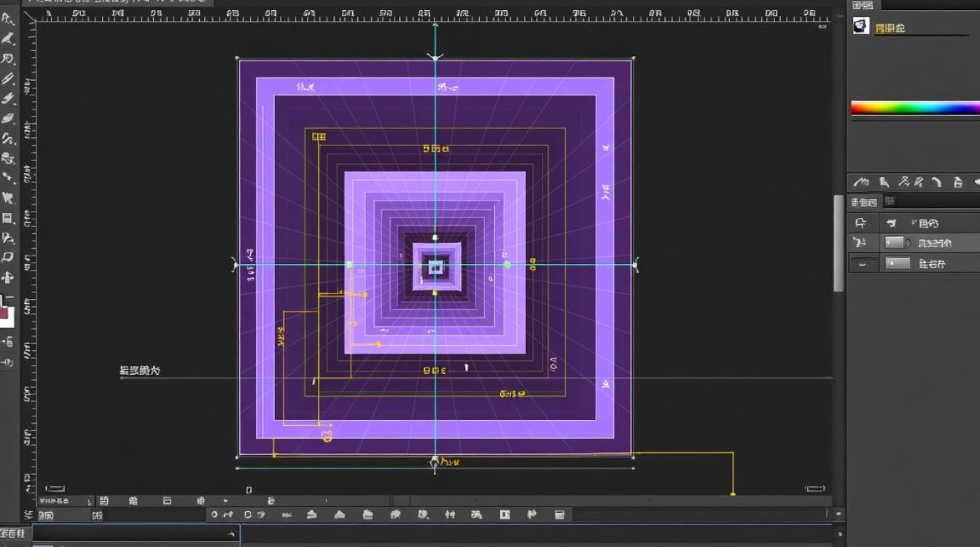Click the first circle icon in bottom toolbar
The width and height of the screenshot is (980, 547).
click(x=214, y=515)
